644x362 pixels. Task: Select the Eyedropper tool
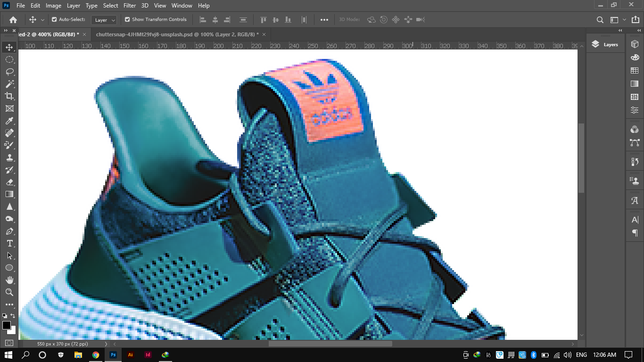[9, 121]
